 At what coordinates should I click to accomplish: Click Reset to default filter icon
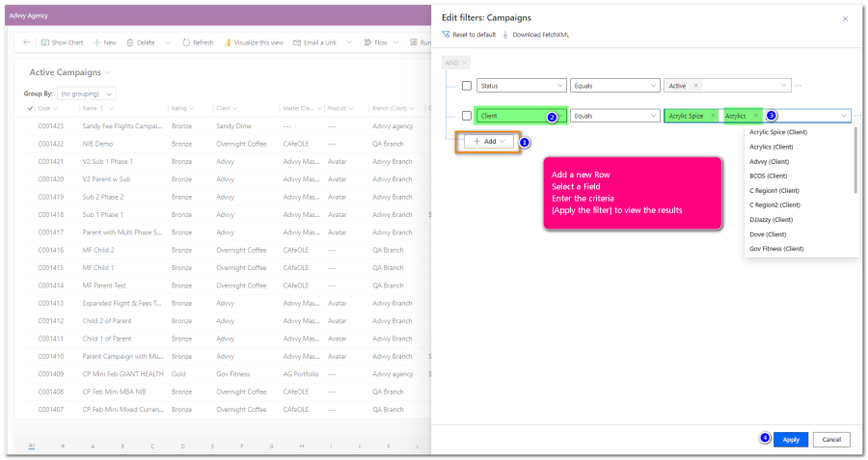(446, 35)
